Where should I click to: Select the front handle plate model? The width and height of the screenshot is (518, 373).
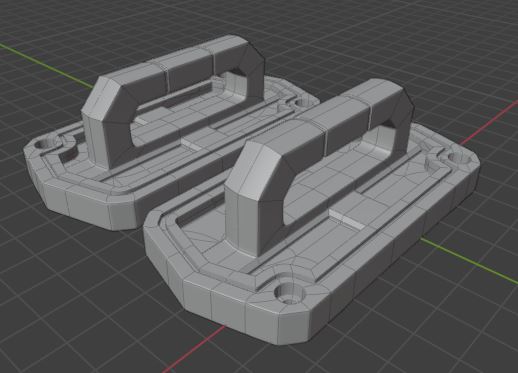(x=312, y=213)
